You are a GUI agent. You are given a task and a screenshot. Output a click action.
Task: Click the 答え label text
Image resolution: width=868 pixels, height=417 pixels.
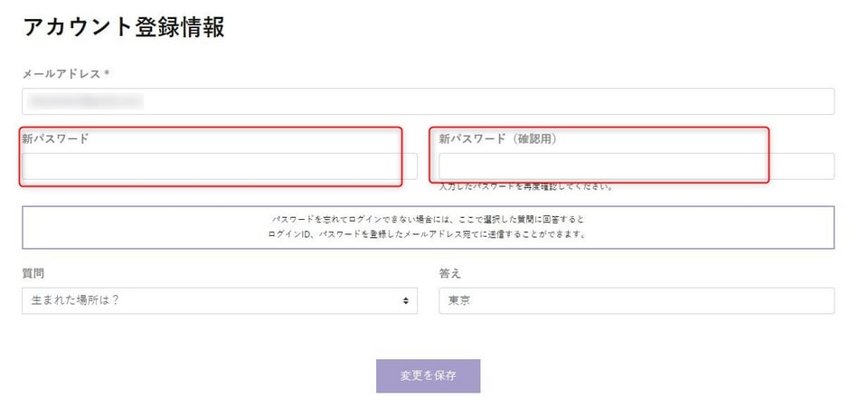pyautogui.click(x=449, y=273)
